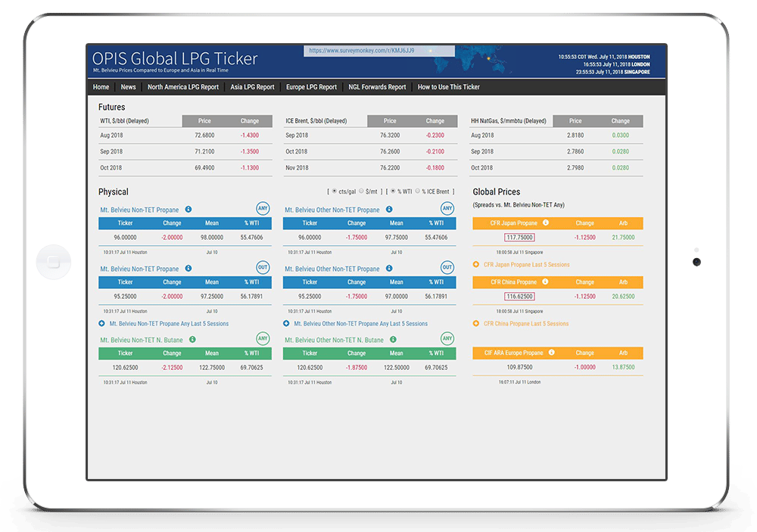Click ANY badge for Mt. Belvieu Non-TET Propane
Image resolution: width=757 pixels, height=532 pixels.
click(263, 209)
